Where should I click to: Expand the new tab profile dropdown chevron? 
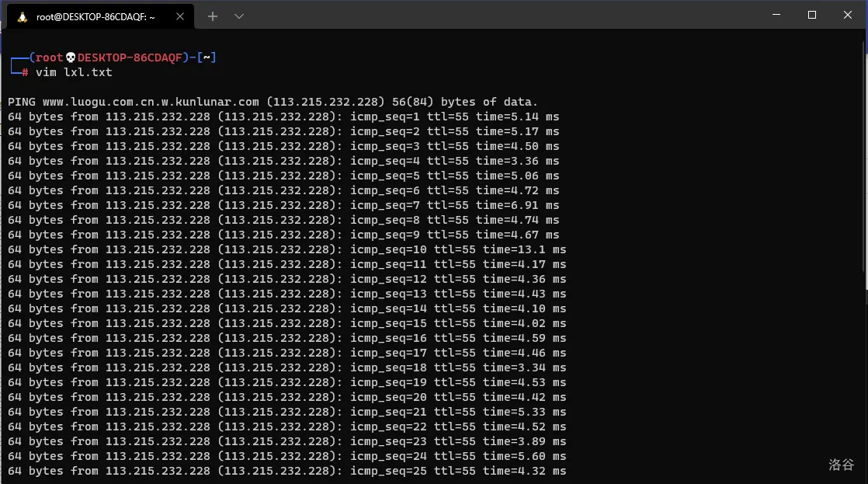[x=239, y=16]
